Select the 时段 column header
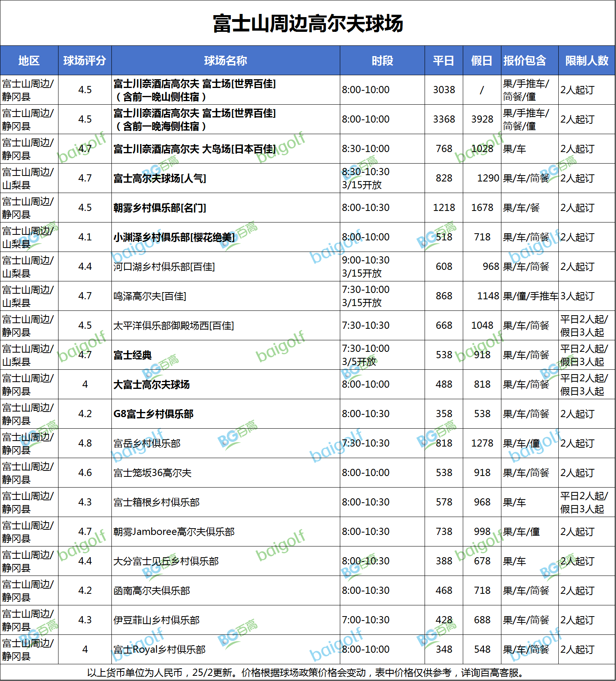Viewport: 616px width, 681px height. (382, 60)
